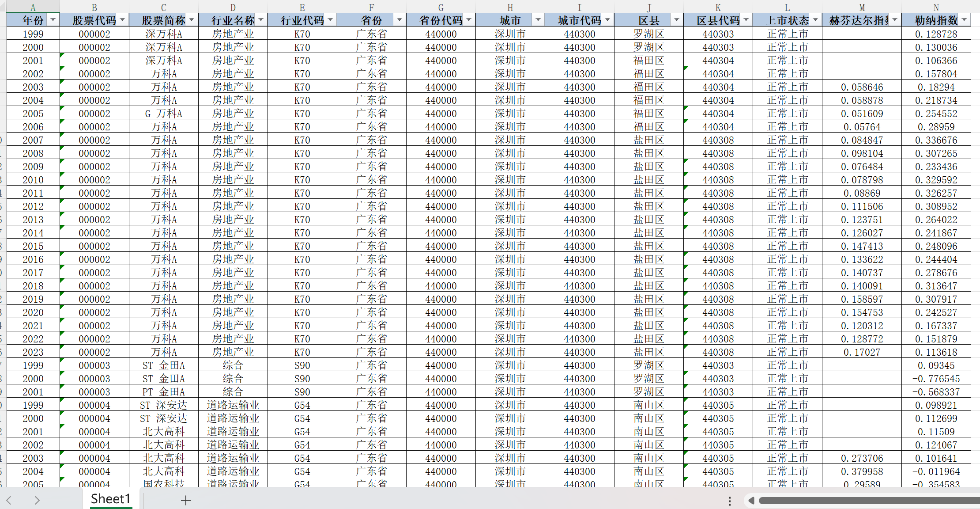Open the 股票代码 filter dropdown
Screen dimensions: 980x509
[122, 20]
